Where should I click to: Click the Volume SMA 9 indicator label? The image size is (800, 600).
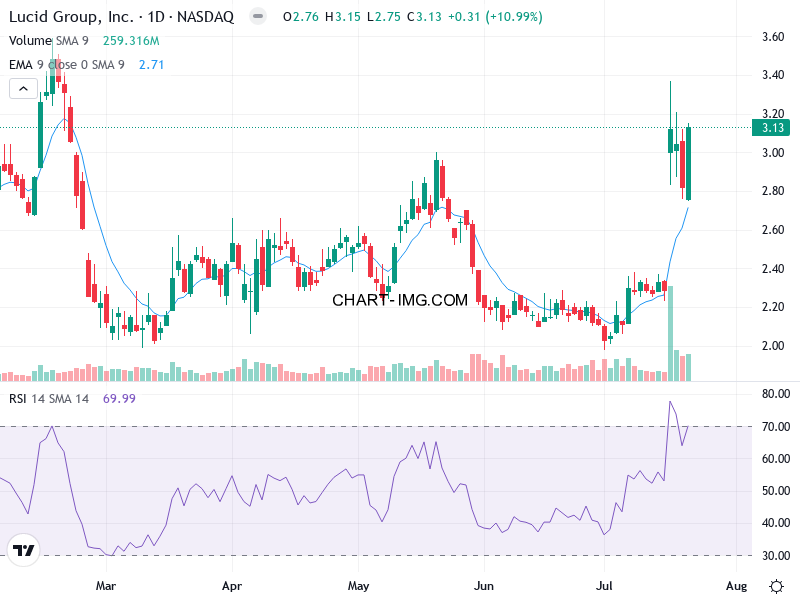(x=48, y=41)
